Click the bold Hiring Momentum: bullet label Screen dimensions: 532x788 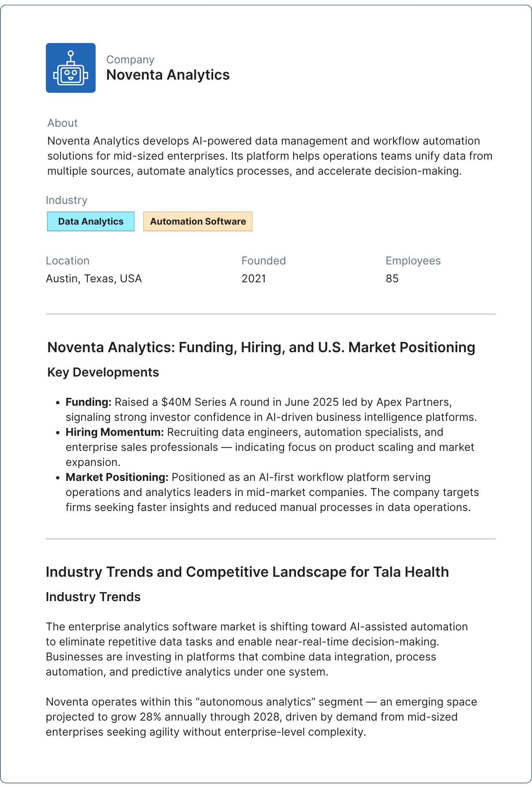pyautogui.click(x=115, y=432)
